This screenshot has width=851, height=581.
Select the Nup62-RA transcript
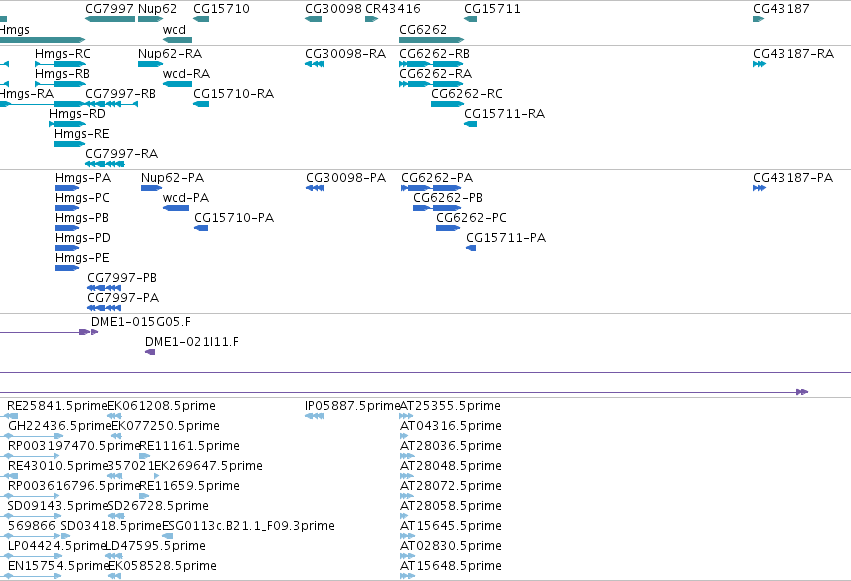click(150, 64)
